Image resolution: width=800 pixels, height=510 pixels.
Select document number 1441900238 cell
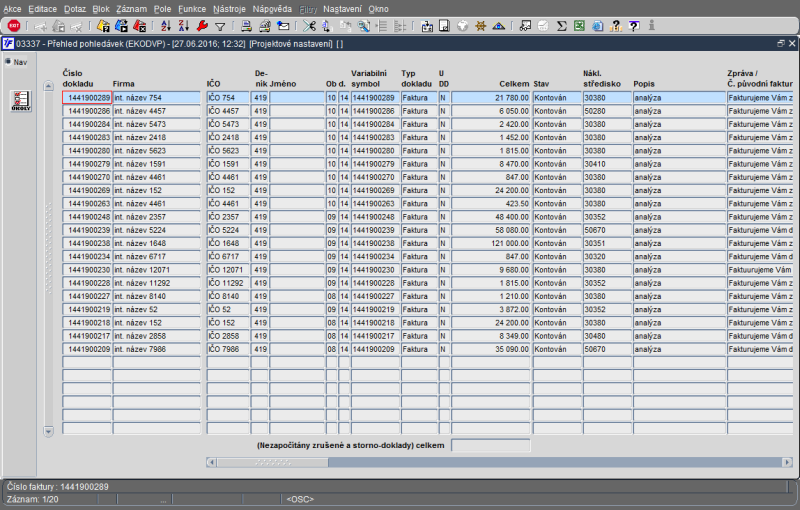tap(87, 243)
